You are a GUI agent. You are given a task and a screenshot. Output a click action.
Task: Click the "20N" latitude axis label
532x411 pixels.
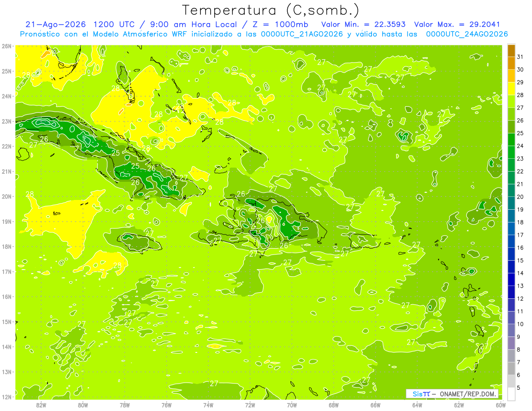pyautogui.click(x=7, y=196)
